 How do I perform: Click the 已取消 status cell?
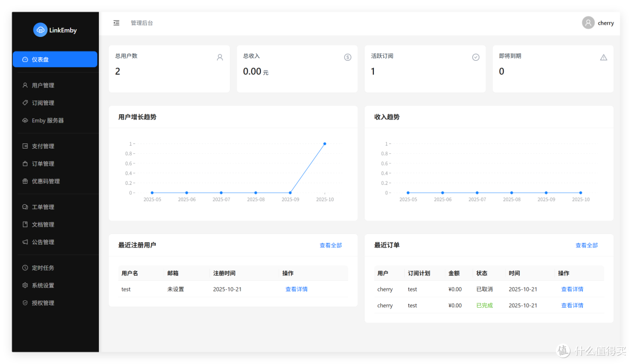(485, 289)
